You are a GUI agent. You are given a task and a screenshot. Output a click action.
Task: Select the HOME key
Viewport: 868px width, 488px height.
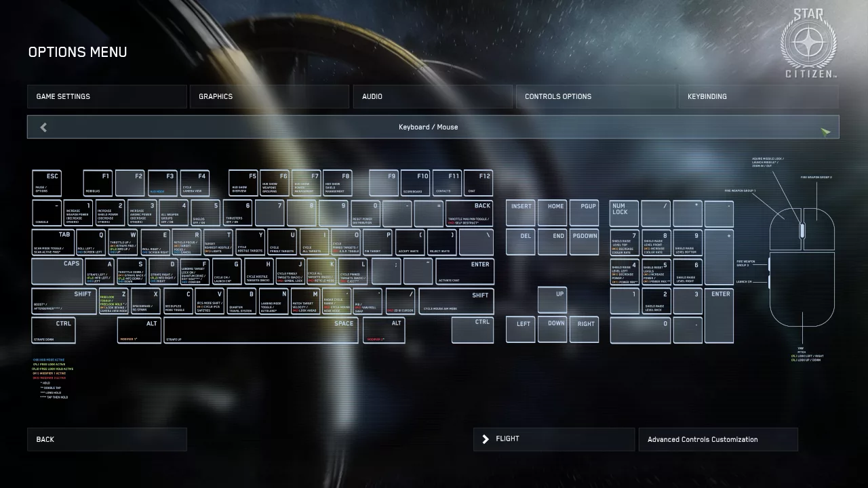click(553, 213)
